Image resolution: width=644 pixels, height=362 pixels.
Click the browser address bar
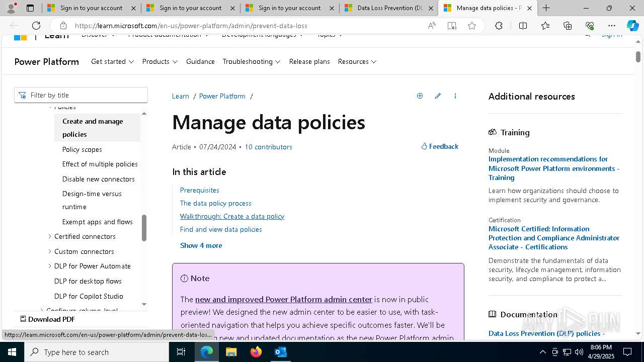242,26
